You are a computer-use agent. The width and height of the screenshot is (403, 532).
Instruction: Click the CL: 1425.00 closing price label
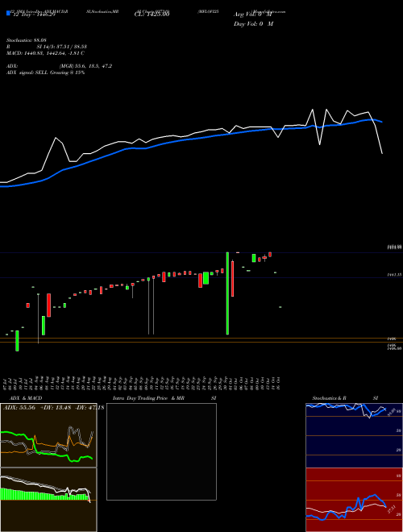[x=152, y=15]
